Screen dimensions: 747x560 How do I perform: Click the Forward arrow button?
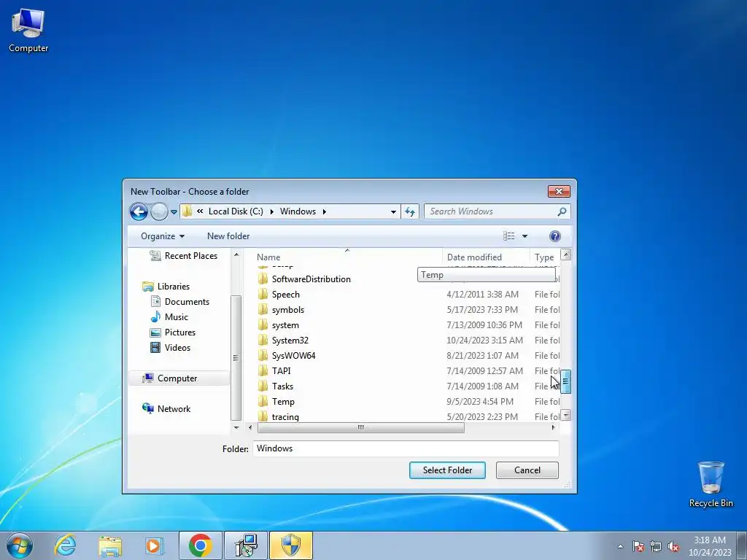click(159, 211)
